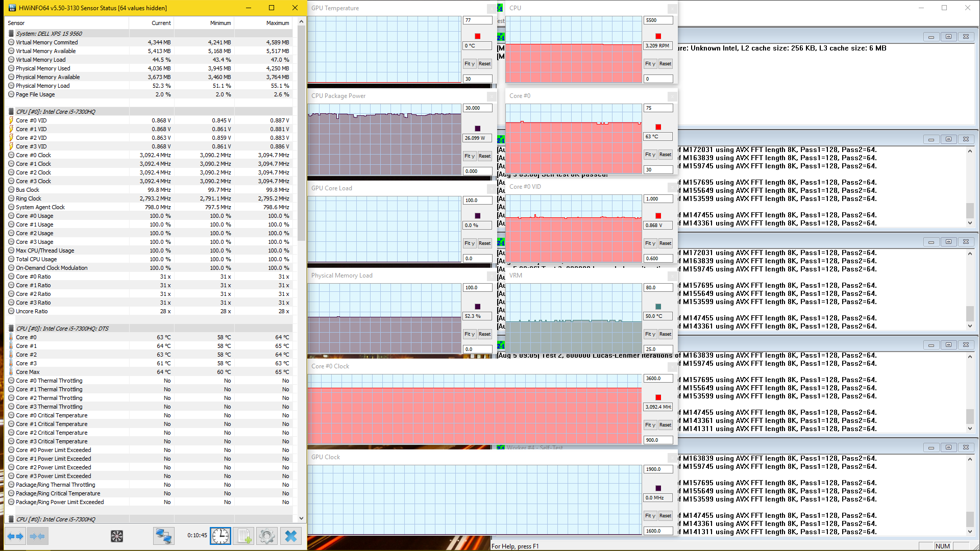
Task: Click the circle icon beside Package/Ring Thermal Throttling
Action: coord(11,485)
